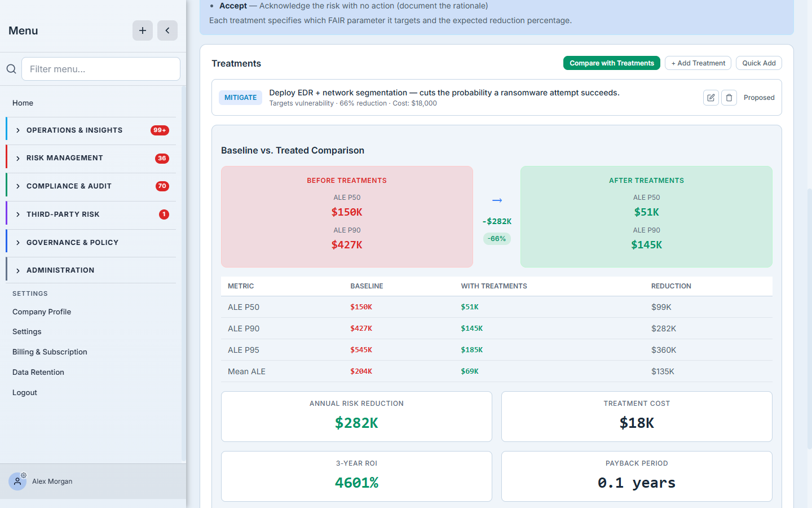This screenshot has height=508, width=812.
Task: Click the Proposed status label
Action: [x=759, y=98]
